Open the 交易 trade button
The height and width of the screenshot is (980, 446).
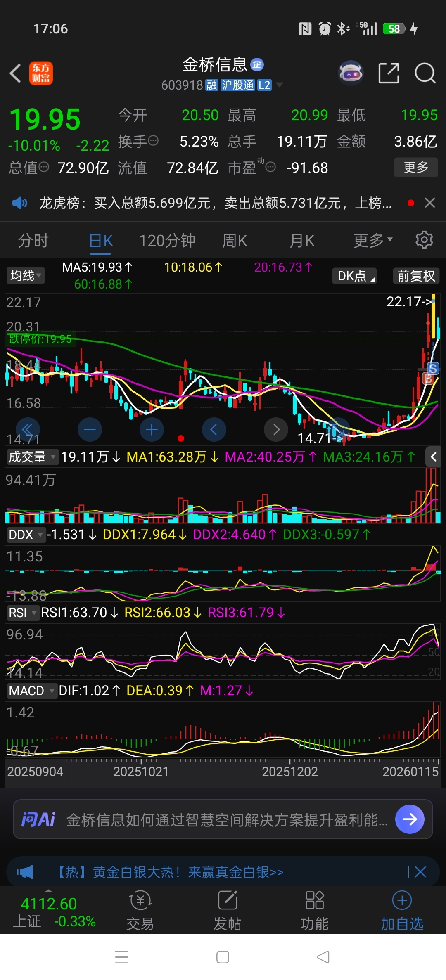pos(140,911)
